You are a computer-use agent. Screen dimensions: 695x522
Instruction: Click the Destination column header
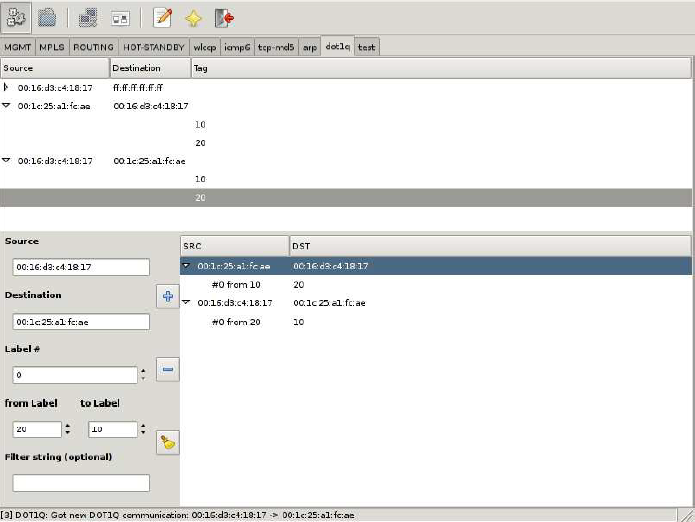tap(150, 68)
